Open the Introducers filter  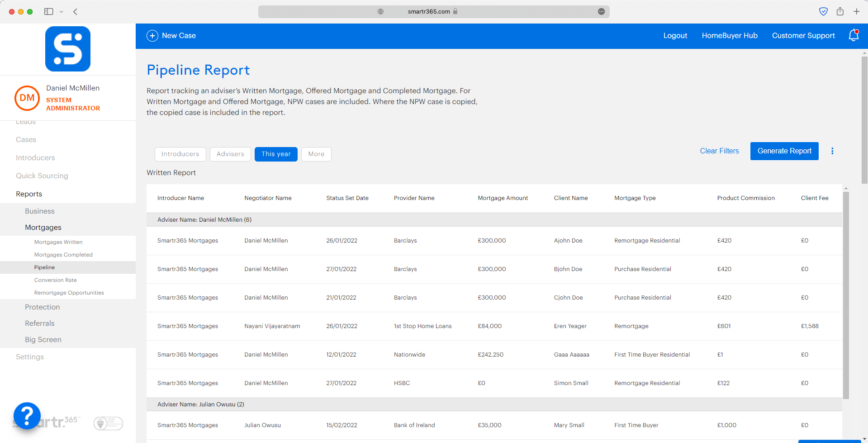tap(180, 154)
